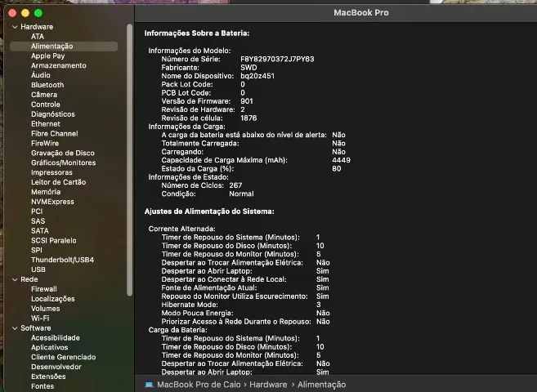The image size is (537, 392).
Task: Click Hardware category label
Action: tap(37, 27)
